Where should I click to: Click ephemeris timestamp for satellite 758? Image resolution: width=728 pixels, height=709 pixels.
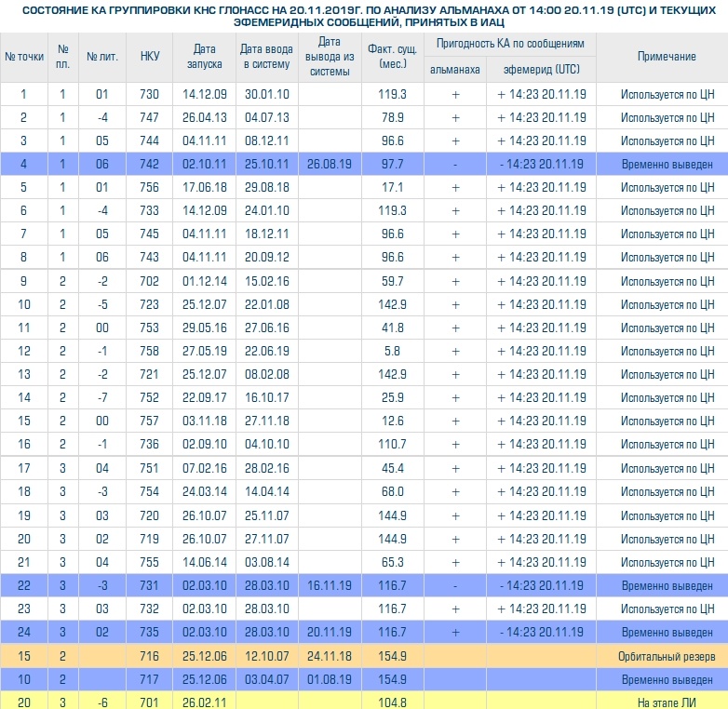pyautogui.click(x=542, y=351)
